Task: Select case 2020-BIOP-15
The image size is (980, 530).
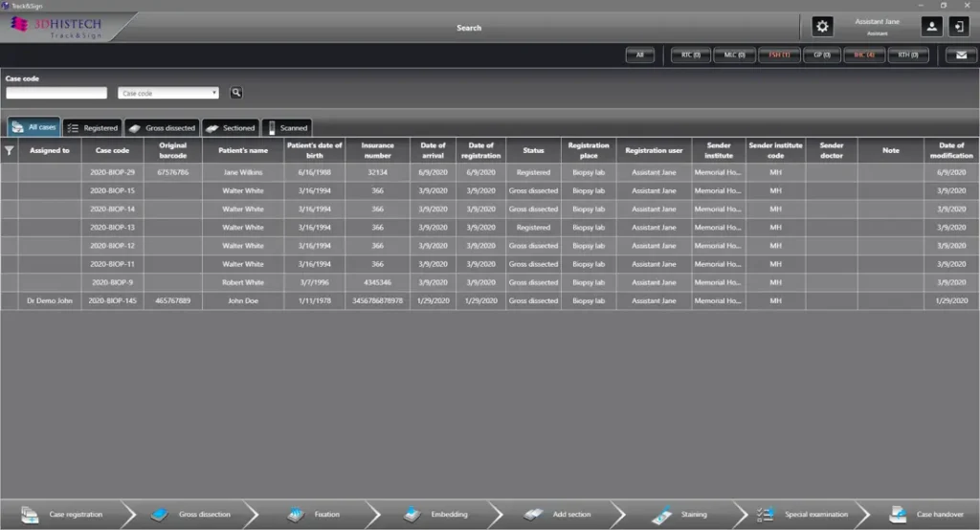Action: click(x=113, y=190)
